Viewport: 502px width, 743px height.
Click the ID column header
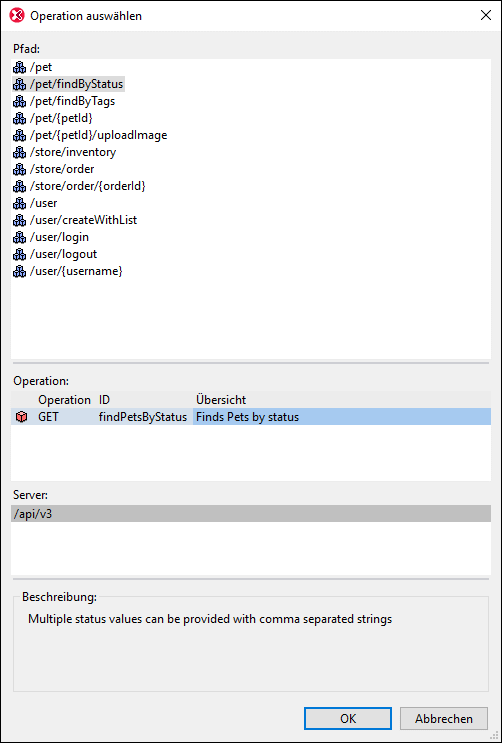[x=104, y=400]
